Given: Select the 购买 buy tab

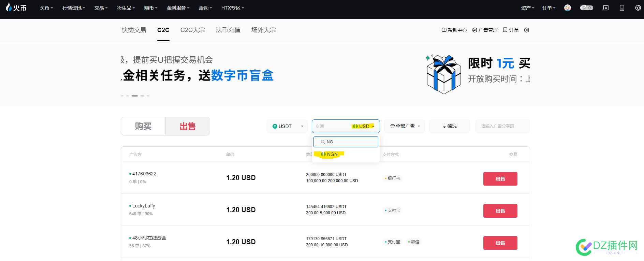Looking at the screenshot, I should coord(143,126).
